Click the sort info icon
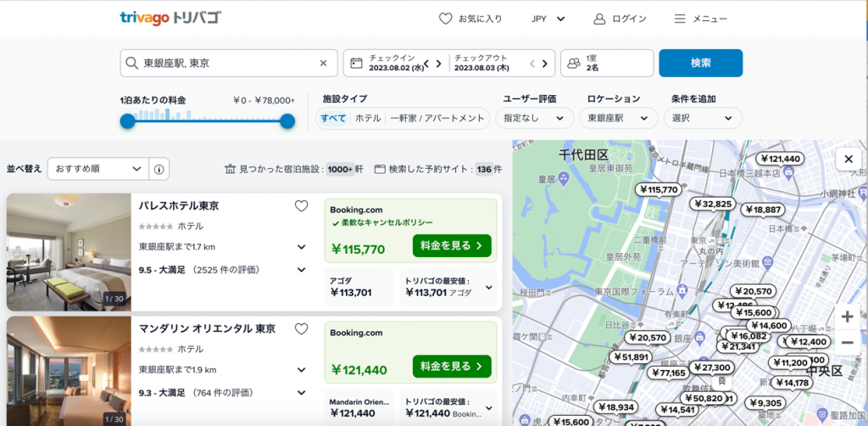 click(159, 169)
